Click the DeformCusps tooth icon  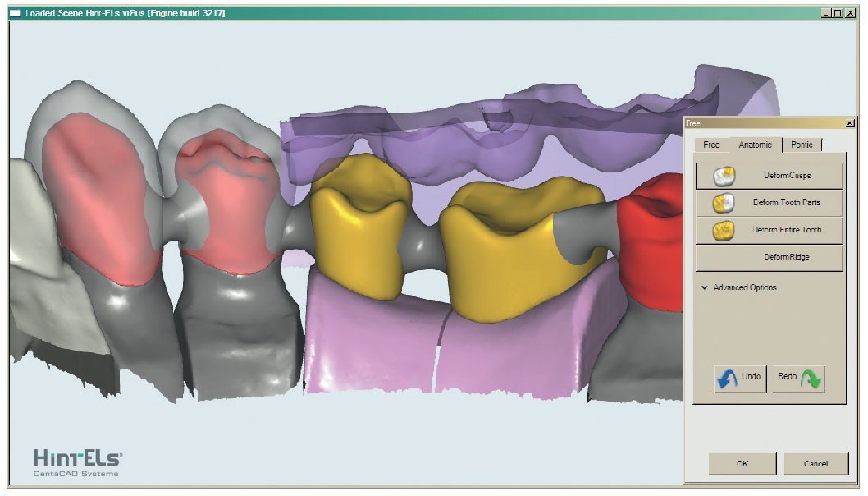tap(724, 176)
